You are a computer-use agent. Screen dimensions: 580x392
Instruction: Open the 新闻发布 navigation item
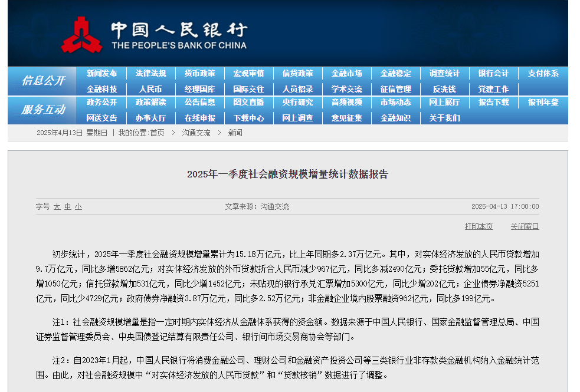101,74
